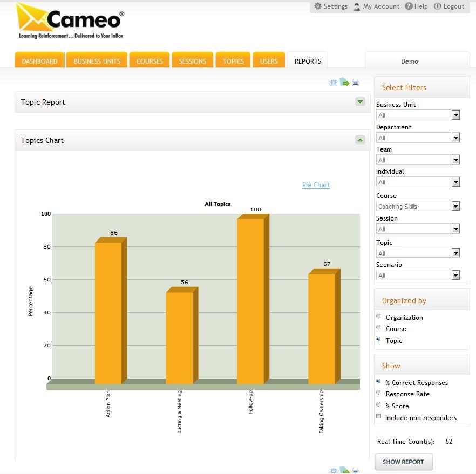The height and width of the screenshot is (474, 476).
Task: Open Settings via the gear icon
Action: [318, 6]
